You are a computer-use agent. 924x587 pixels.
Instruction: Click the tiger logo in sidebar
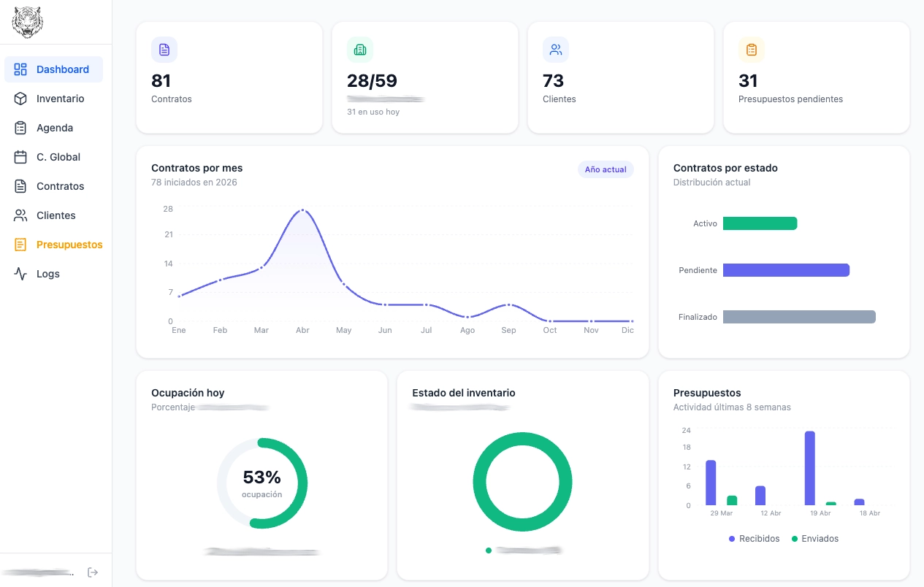click(x=27, y=22)
